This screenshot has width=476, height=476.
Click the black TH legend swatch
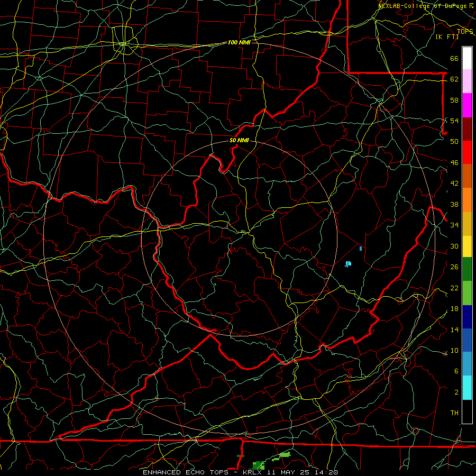pos(467,411)
